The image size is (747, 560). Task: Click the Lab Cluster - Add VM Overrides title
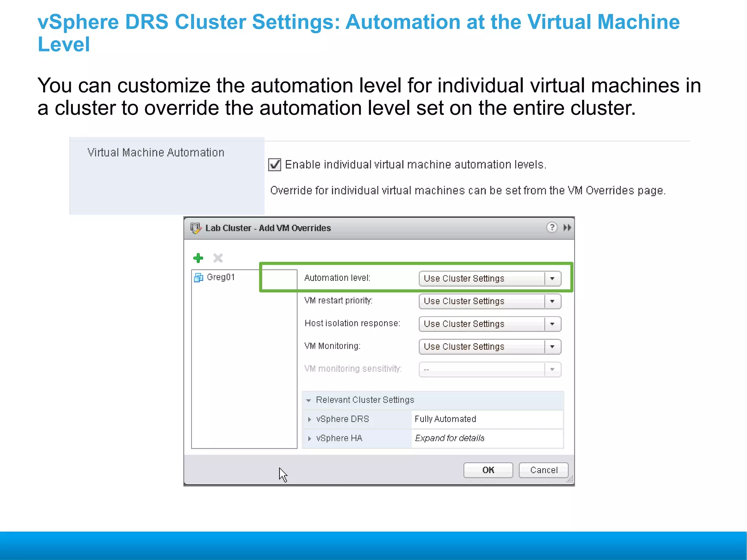coord(268,228)
